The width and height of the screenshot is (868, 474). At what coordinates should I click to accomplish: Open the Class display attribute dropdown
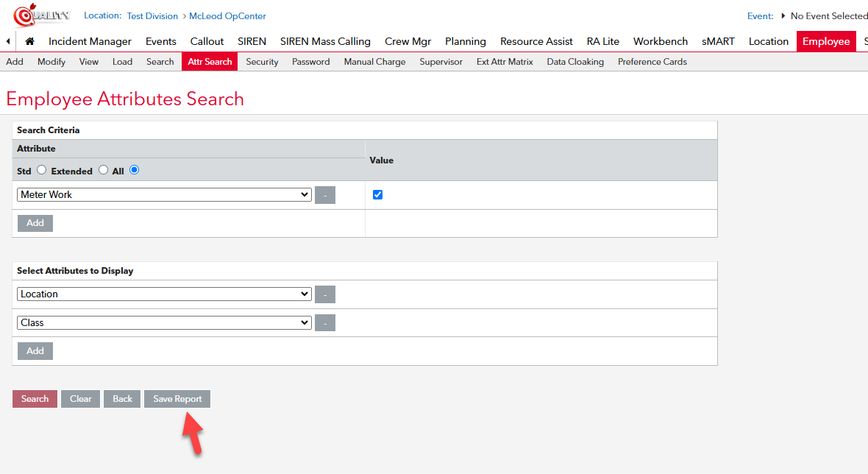(x=164, y=323)
